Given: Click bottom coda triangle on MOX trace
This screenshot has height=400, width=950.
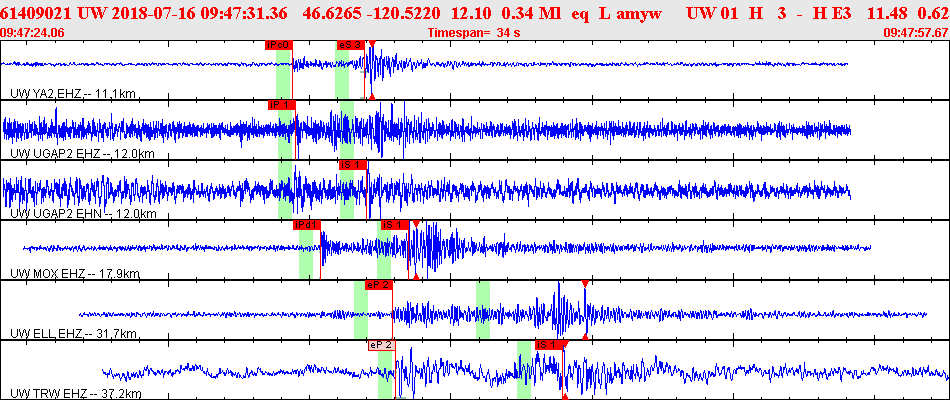Looking at the screenshot, I should 416,277.
